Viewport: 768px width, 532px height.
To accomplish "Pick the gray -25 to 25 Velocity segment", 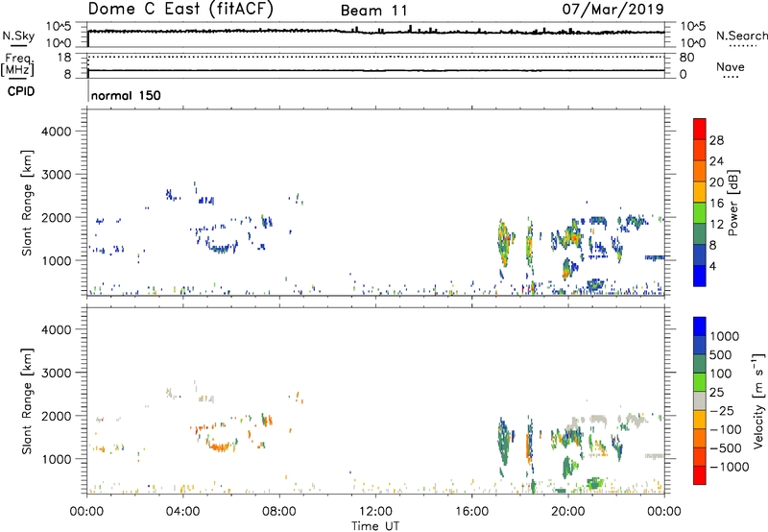I will [x=700, y=400].
